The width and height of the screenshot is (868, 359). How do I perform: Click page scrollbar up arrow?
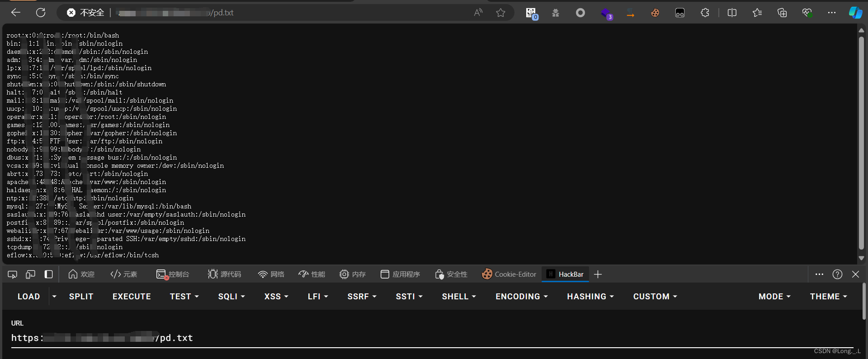point(861,30)
